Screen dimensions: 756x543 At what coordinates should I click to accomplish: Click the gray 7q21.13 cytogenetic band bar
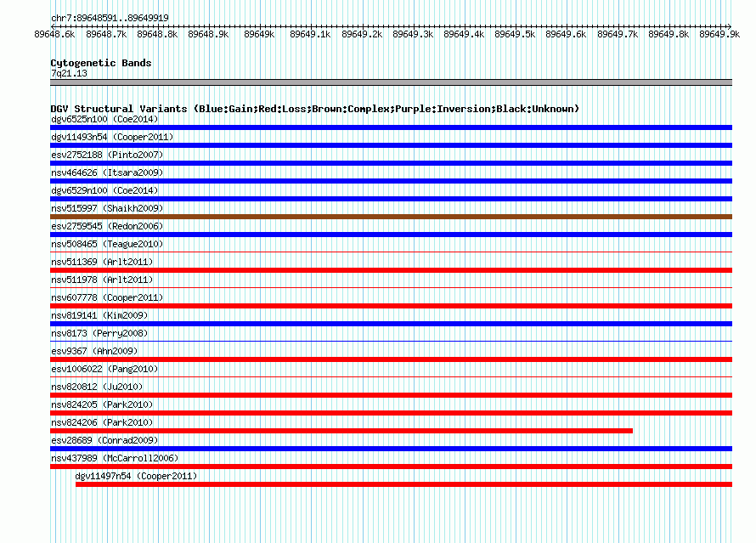(391, 82)
